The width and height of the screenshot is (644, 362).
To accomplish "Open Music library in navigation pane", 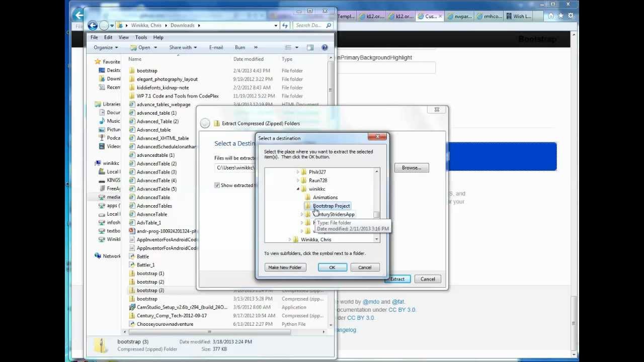I will click(x=113, y=121).
